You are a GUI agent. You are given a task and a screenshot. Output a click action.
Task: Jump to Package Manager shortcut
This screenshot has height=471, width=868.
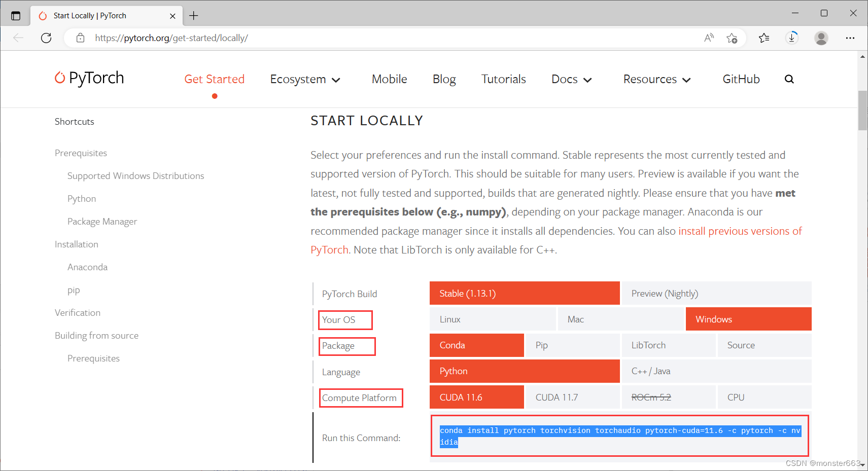pos(102,222)
